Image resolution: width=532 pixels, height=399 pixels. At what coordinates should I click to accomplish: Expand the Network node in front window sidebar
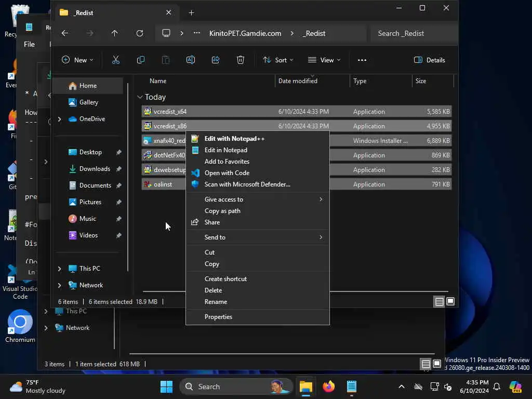pyautogui.click(x=59, y=285)
